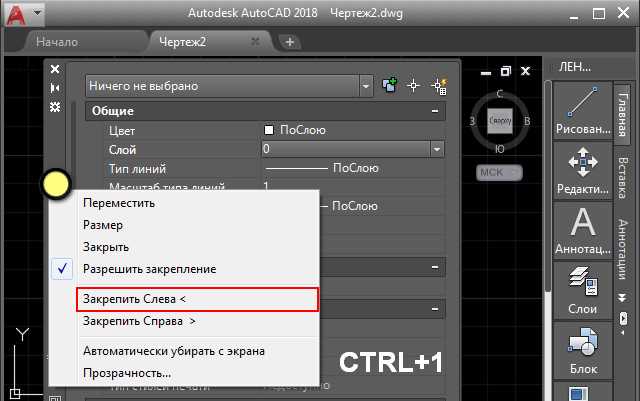This screenshot has height=401, width=640.
Task: Enable Автоматически убирать с экрана
Action: point(174,351)
